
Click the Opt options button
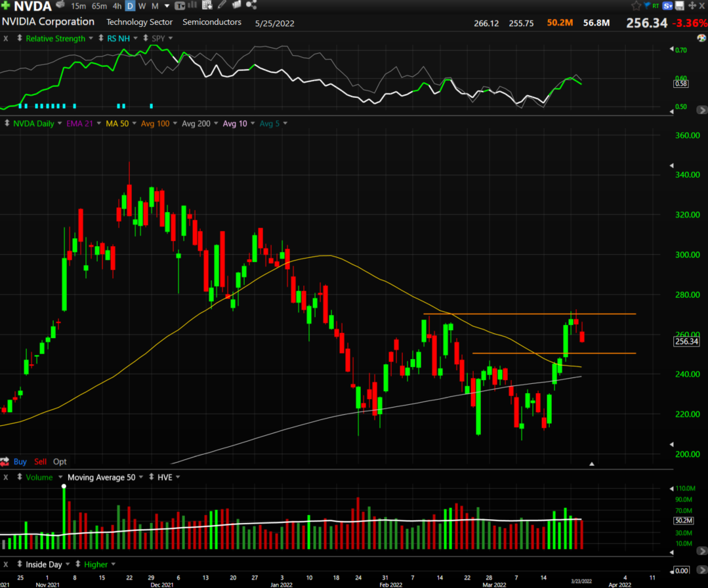pos(60,461)
